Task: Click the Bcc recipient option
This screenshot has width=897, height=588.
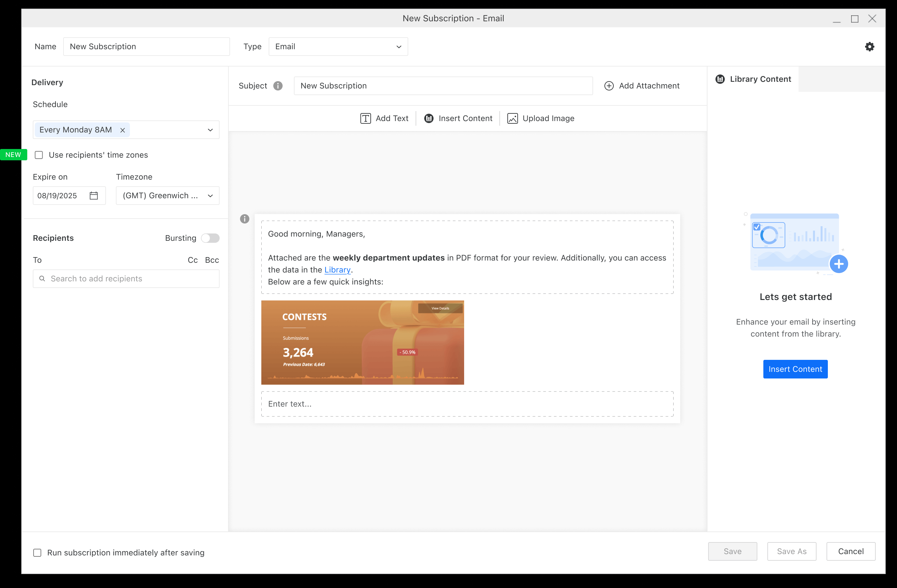Action: coord(212,260)
